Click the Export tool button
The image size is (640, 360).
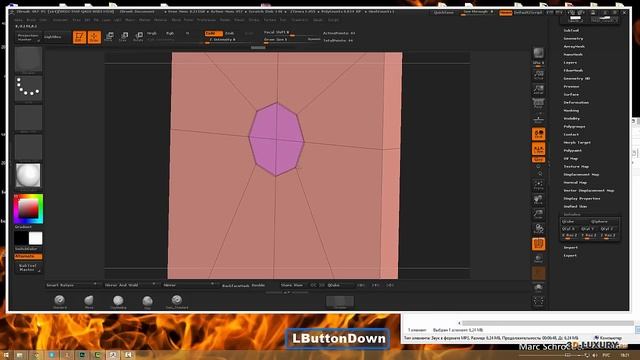[x=570, y=256]
